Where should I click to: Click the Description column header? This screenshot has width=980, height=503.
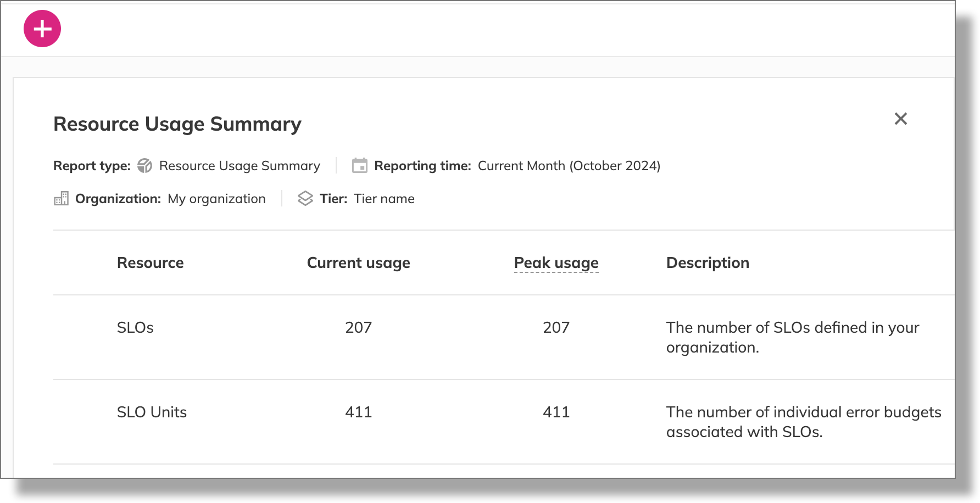click(x=708, y=263)
